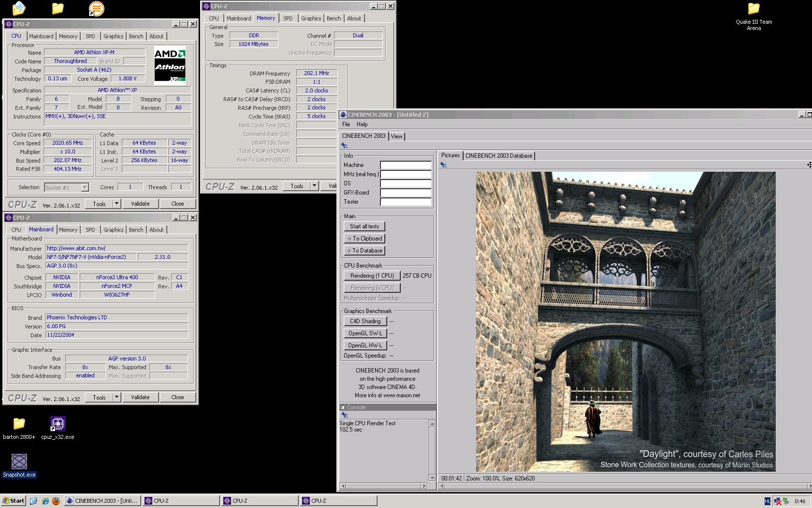Run the OpenGL HW-L benchmark

(365, 345)
